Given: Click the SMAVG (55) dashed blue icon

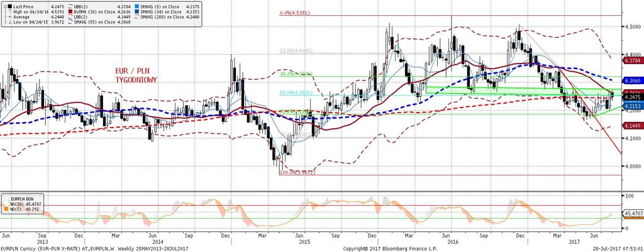Looking at the screenshot, I should pyautogui.click(x=70, y=22).
